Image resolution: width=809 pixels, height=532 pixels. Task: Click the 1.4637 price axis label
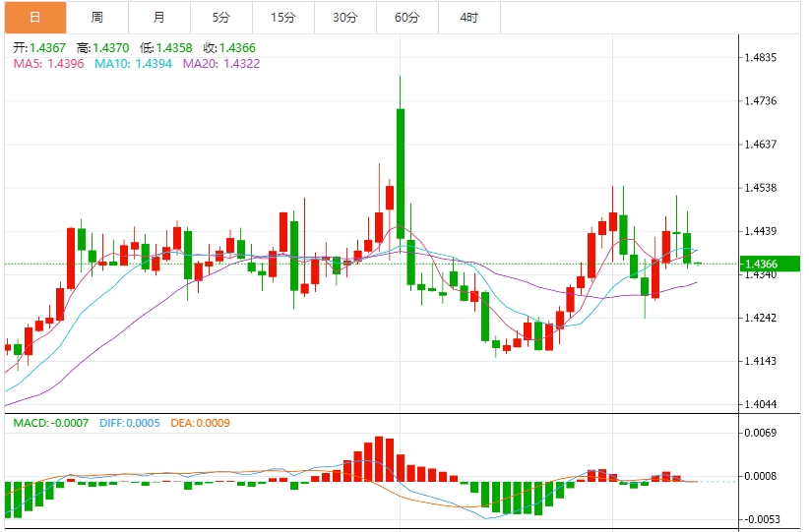[761, 144]
